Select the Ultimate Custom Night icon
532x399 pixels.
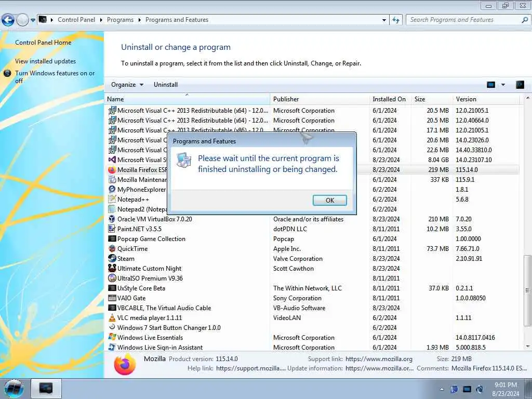tap(112, 268)
